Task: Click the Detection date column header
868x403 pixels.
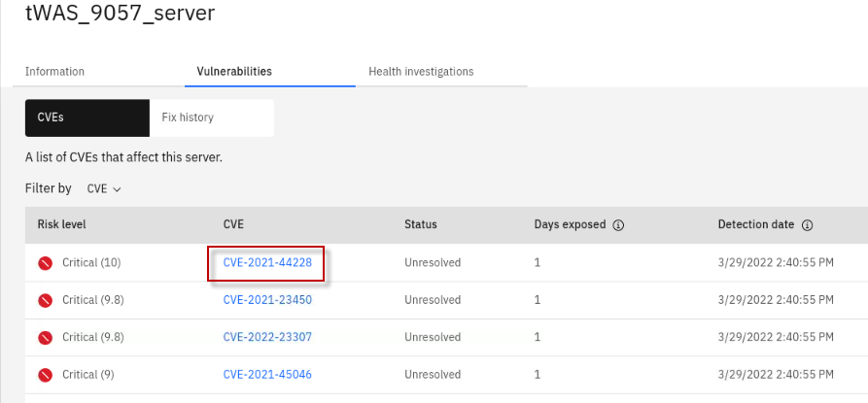Action: 756,224
